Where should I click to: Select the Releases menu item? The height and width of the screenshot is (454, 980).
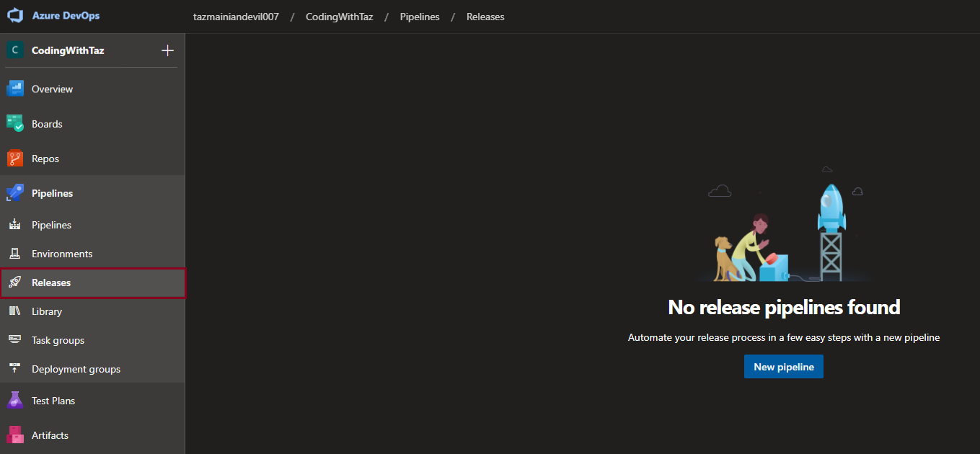[x=51, y=282]
